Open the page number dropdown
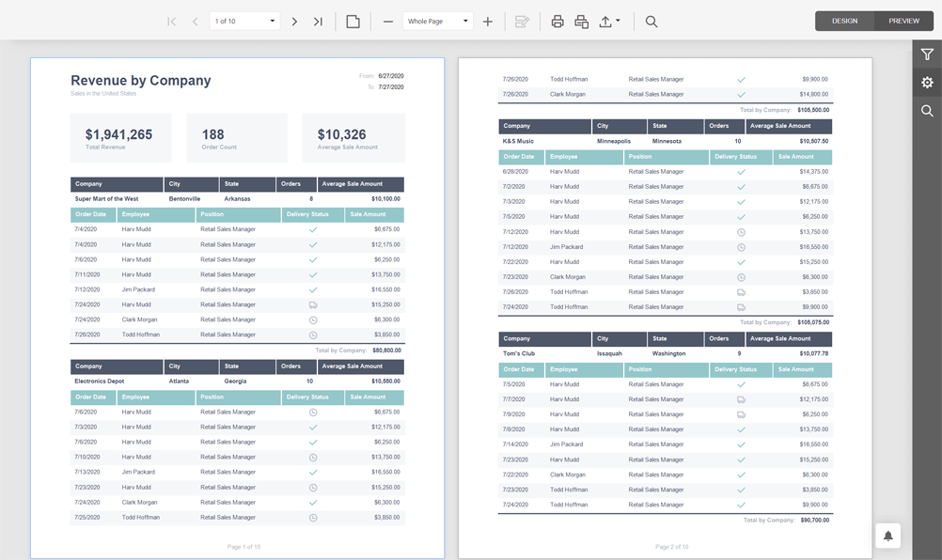The width and height of the screenshot is (942, 560). coord(273,22)
